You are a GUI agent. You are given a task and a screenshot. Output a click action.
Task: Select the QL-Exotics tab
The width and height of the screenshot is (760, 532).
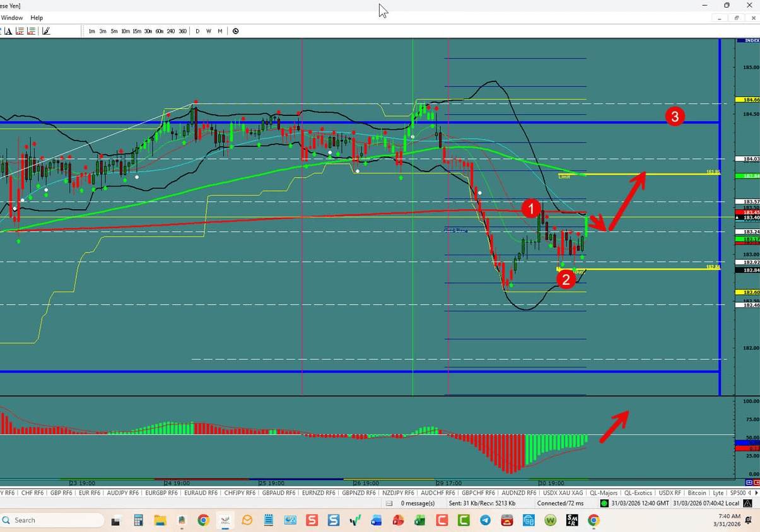pos(638,492)
